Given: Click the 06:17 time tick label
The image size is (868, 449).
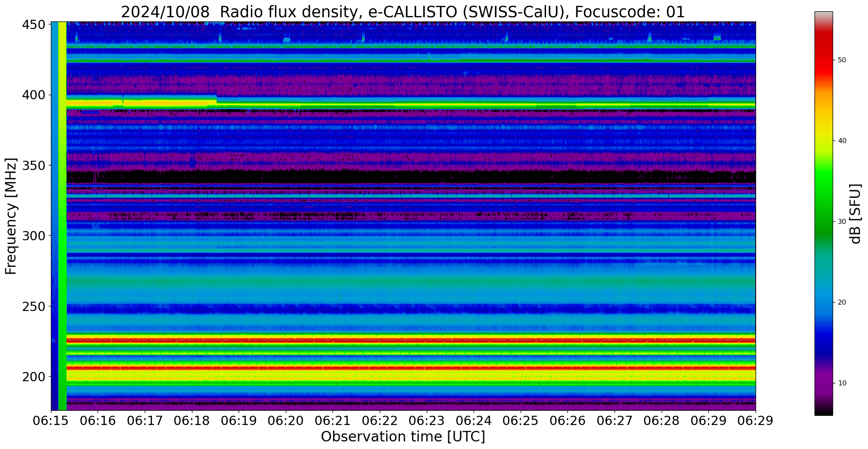Looking at the screenshot, I should 145,421.
